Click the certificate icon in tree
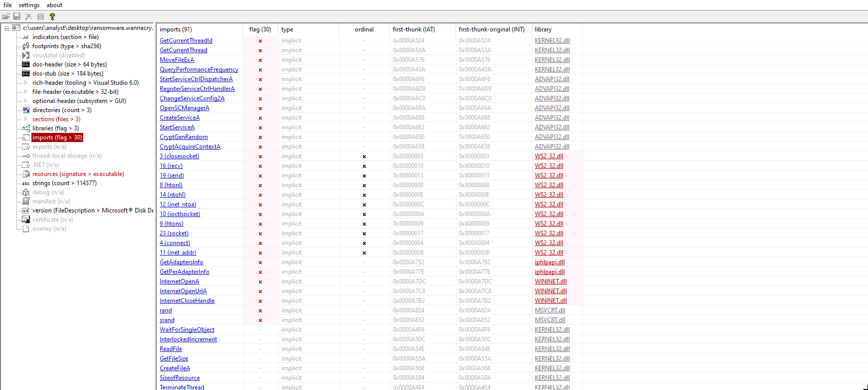Screen dimensions: 868x390 click(26, 220)
